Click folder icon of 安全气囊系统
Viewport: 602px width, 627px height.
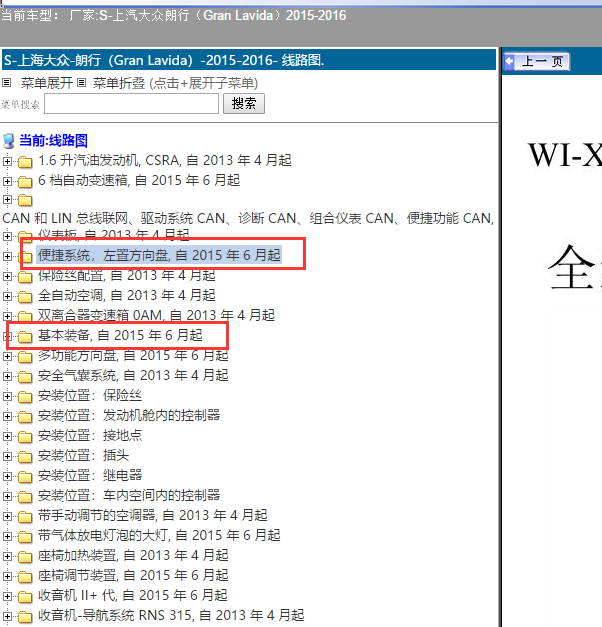pyautogui.click(x=25, y=377)
